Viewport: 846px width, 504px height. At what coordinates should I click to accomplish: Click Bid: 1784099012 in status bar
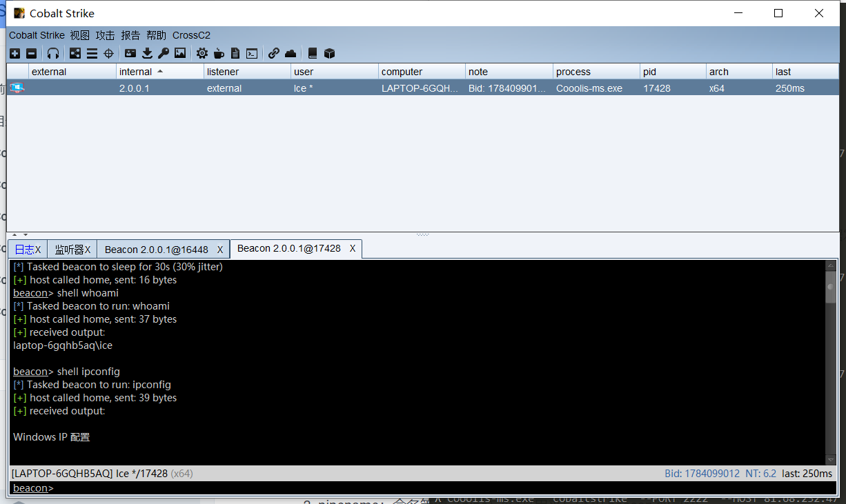(x=702, y=474)
